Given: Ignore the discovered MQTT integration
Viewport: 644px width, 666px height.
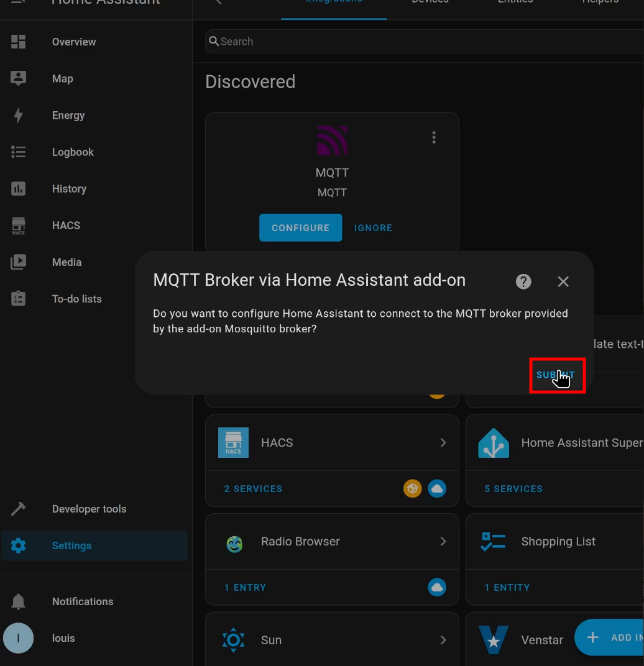Looking at the screenshot, I should pyautogui.click(x=373, y=227).
